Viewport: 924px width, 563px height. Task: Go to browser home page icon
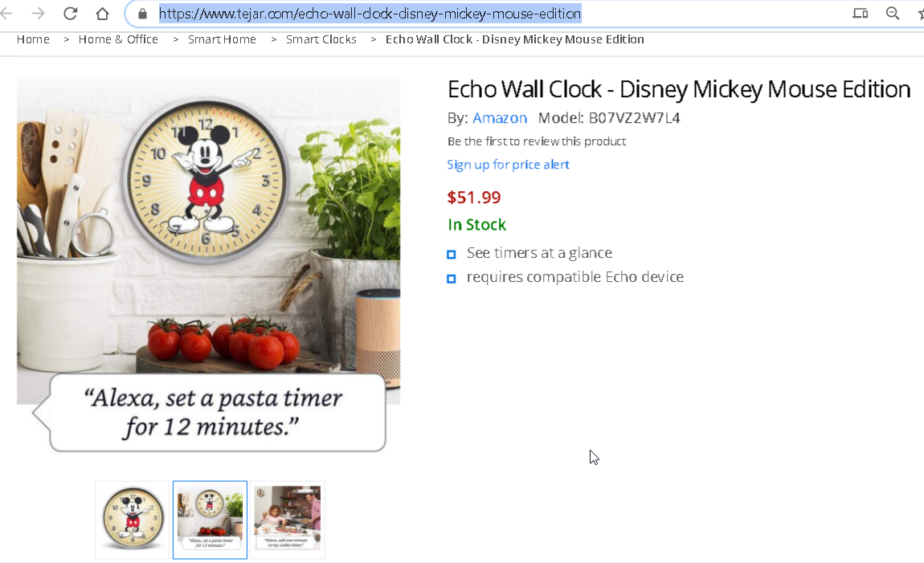pos(103,14)
